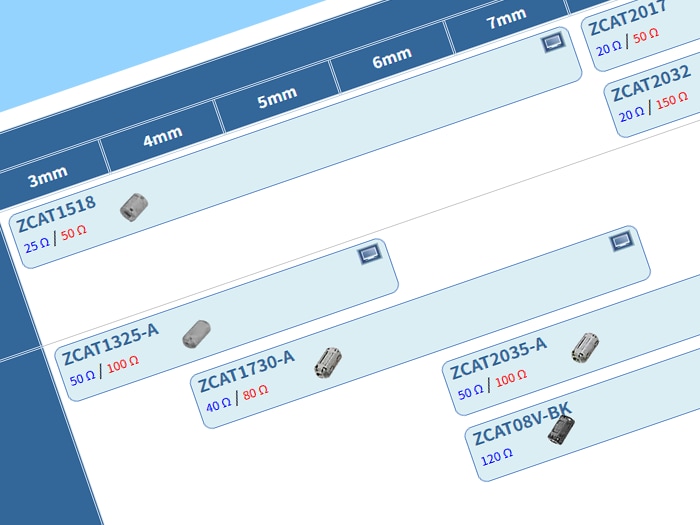This screenshot has width=700, height=525.
Task: Click the monitor icon in the ZCAT1730-A card
Action: pyautogui.click(x=621, y=241)
